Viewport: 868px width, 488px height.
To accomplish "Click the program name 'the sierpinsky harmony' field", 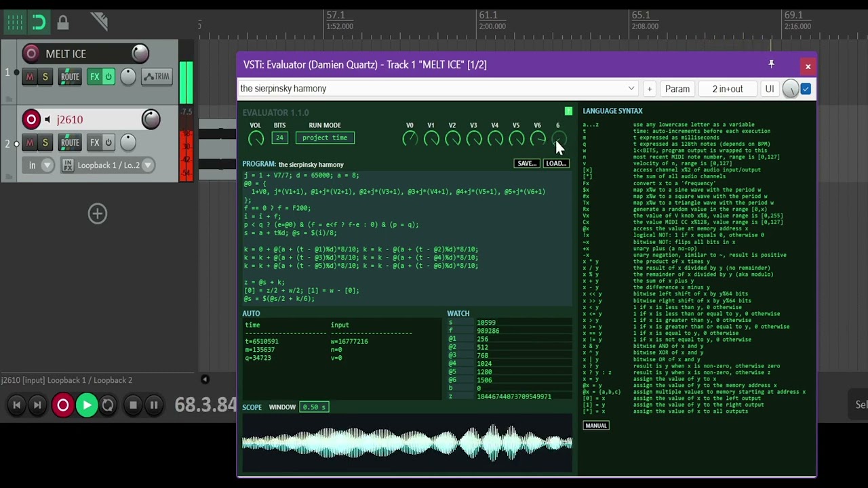I will 311,164.
